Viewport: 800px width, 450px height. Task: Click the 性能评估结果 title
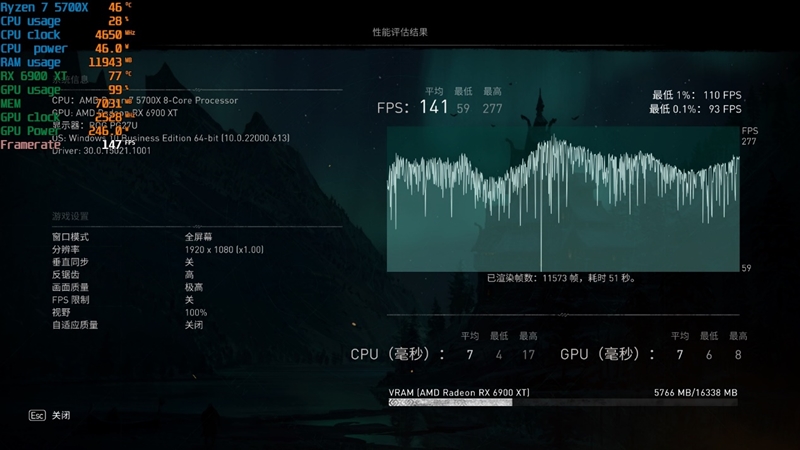[x=400, y=32]
